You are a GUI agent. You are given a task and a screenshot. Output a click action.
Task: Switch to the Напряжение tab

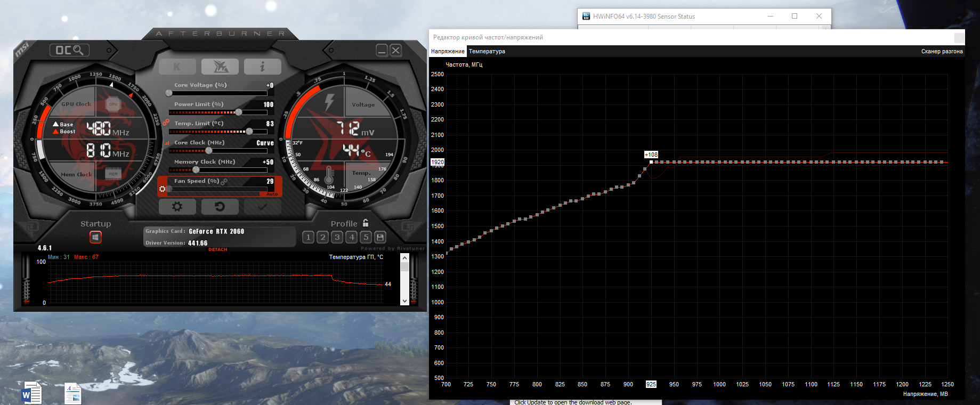pos(448,51)
